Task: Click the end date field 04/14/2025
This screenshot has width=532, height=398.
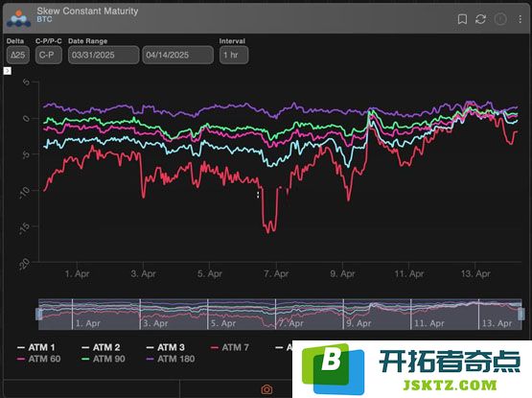Action: [x=178, y=55]
